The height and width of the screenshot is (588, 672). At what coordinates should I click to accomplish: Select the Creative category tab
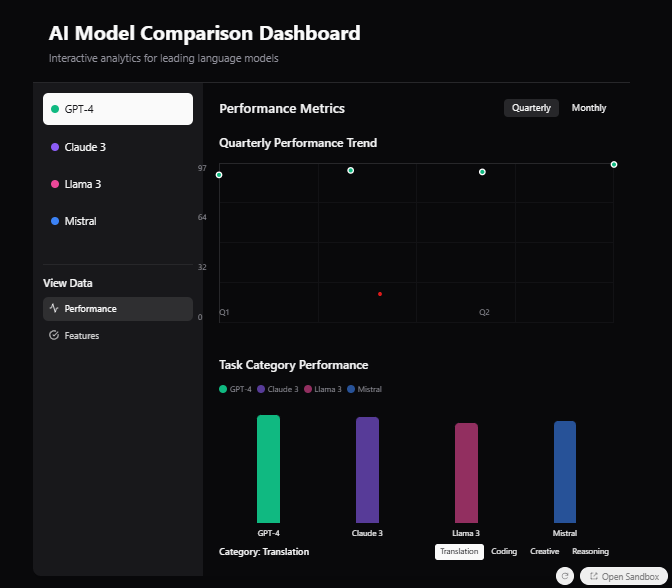[x=545, y=552]
